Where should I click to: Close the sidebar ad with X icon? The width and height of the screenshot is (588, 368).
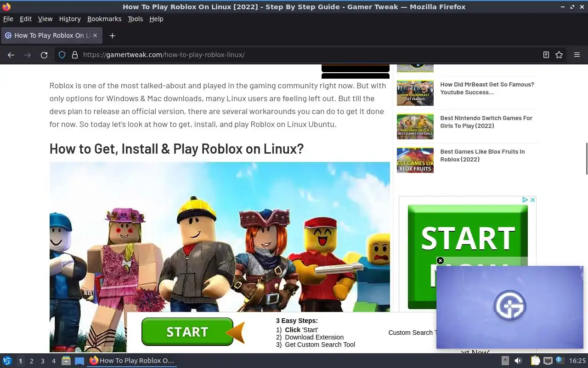[x=532, y=200]
